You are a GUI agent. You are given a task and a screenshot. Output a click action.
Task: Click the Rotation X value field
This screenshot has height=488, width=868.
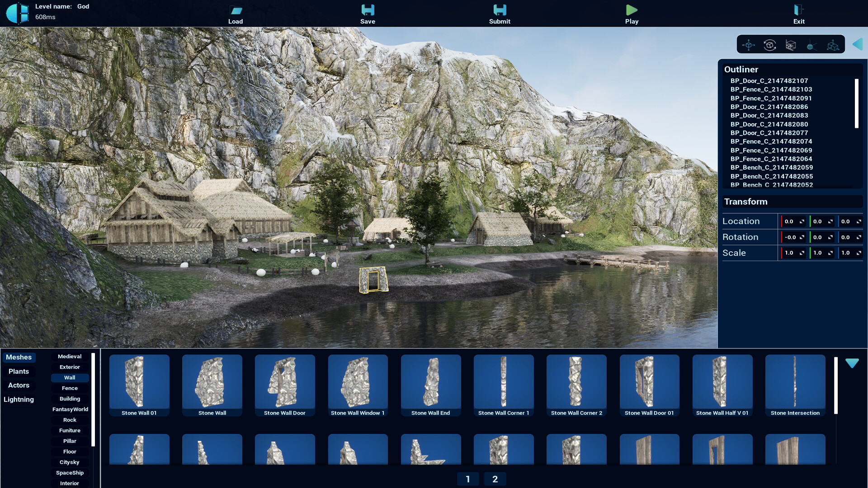(794, 237)
